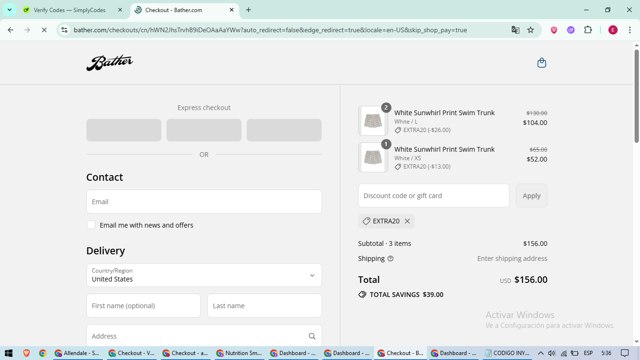The image size is (640, 360).
Task: Close the Checkout Bather.com tab
Action: tap(231, 10)
